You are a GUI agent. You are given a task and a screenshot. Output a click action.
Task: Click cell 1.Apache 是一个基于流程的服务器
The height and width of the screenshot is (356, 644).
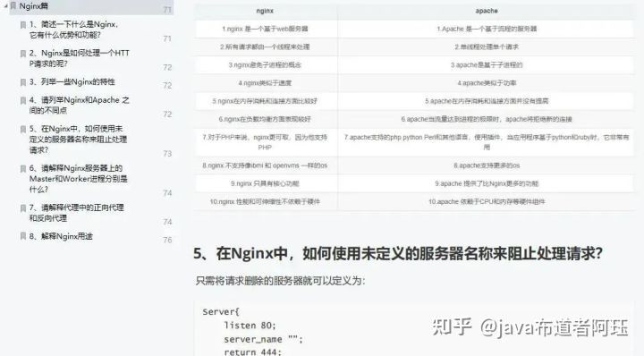tap(487, 29)
